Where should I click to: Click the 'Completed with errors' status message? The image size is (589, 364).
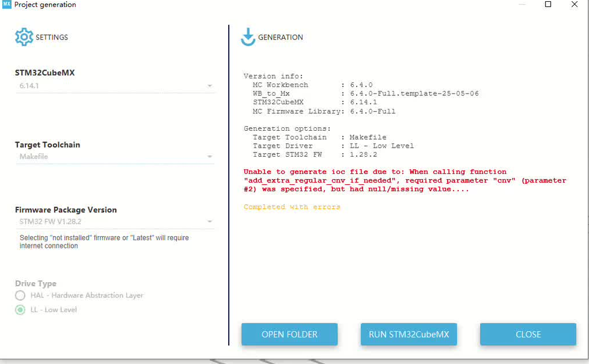click(292, 207)
